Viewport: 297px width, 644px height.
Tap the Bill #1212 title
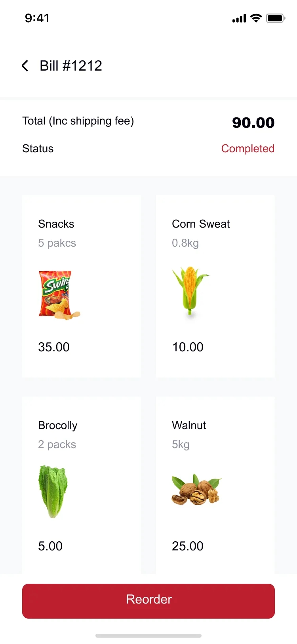click(71, 66)
